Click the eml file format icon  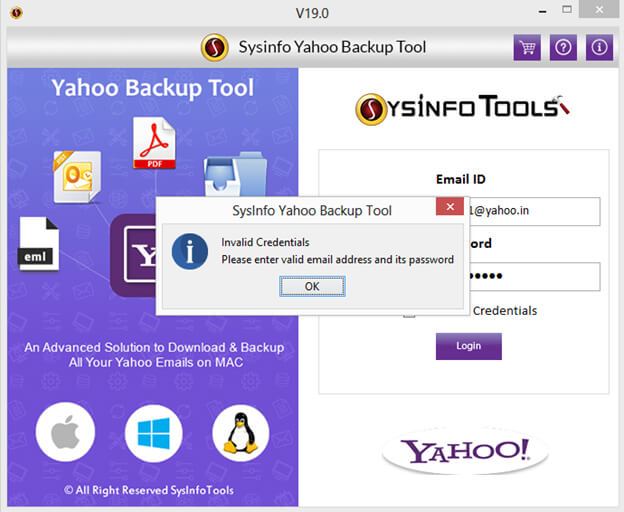pos(39,244)
